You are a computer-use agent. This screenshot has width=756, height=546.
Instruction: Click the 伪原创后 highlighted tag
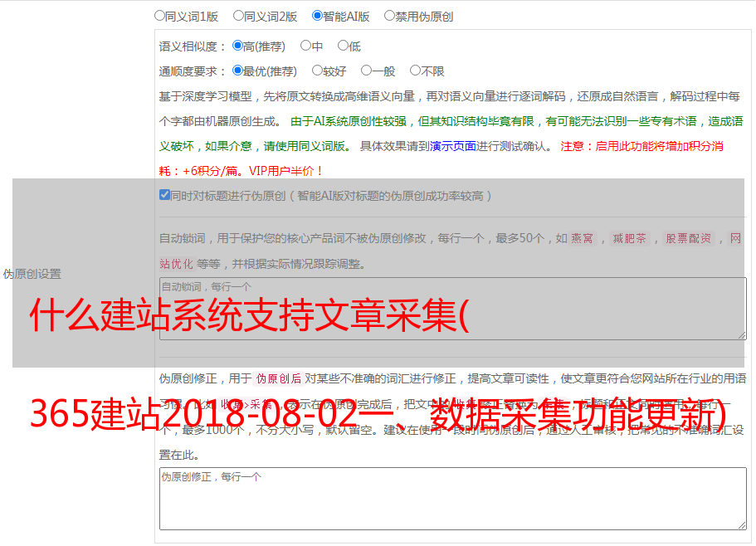279,378
